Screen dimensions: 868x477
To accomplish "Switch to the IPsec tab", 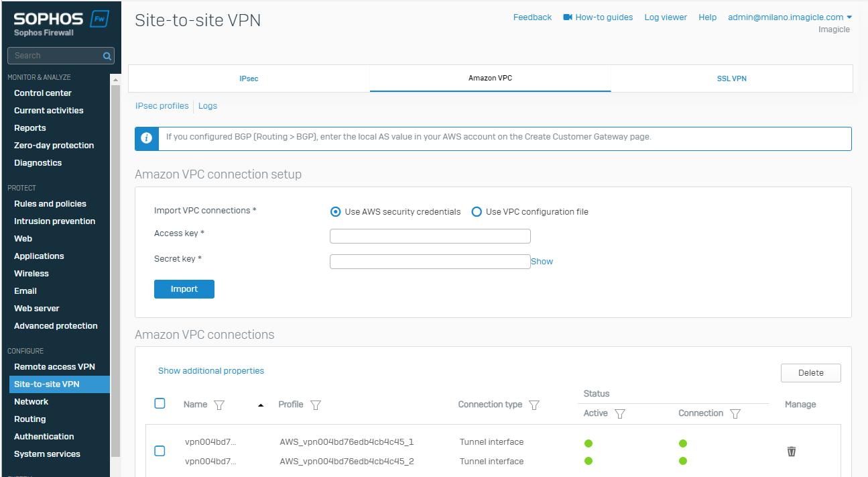I will [x=249, y=78].
